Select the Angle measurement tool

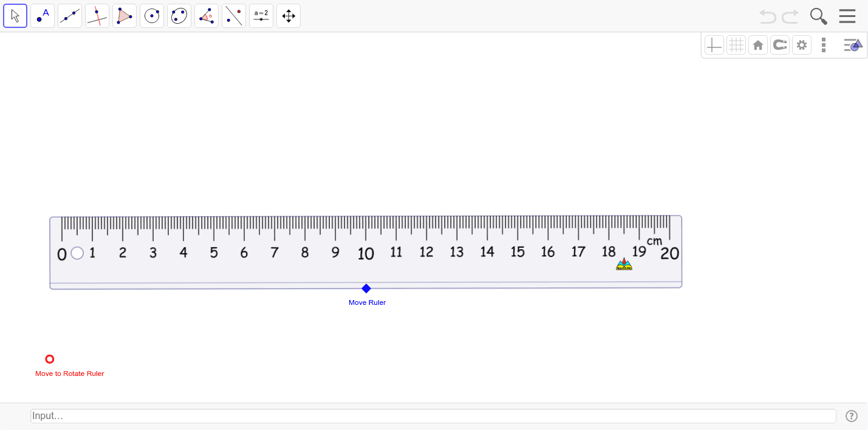pyautogui.click(x=206, y=15)
